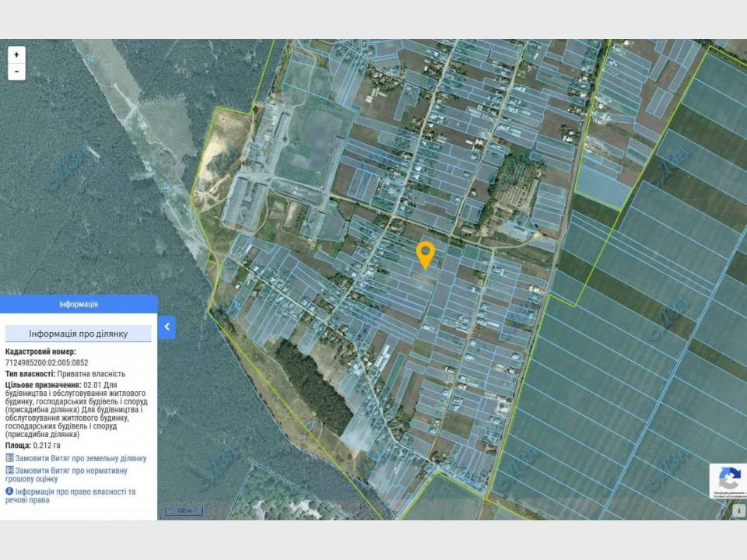Select the orange location marker on map
The image size is (747, 560).
[x=425, y=255]
